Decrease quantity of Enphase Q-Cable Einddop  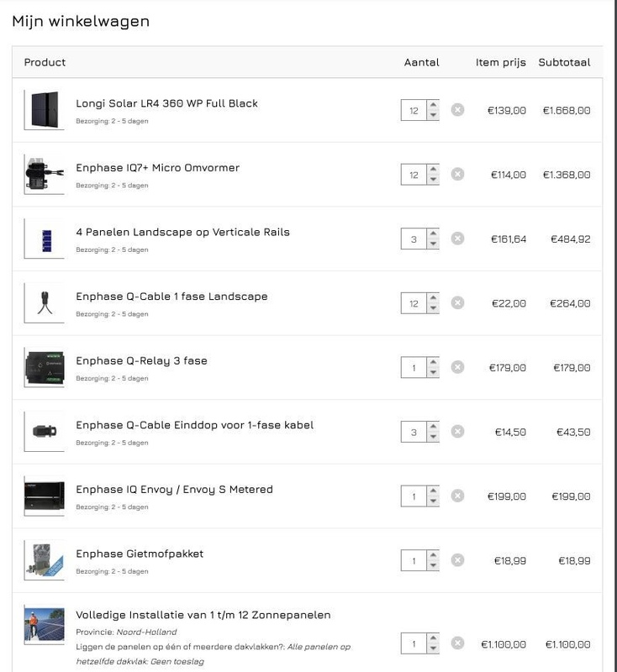click(x=433, y=437)
